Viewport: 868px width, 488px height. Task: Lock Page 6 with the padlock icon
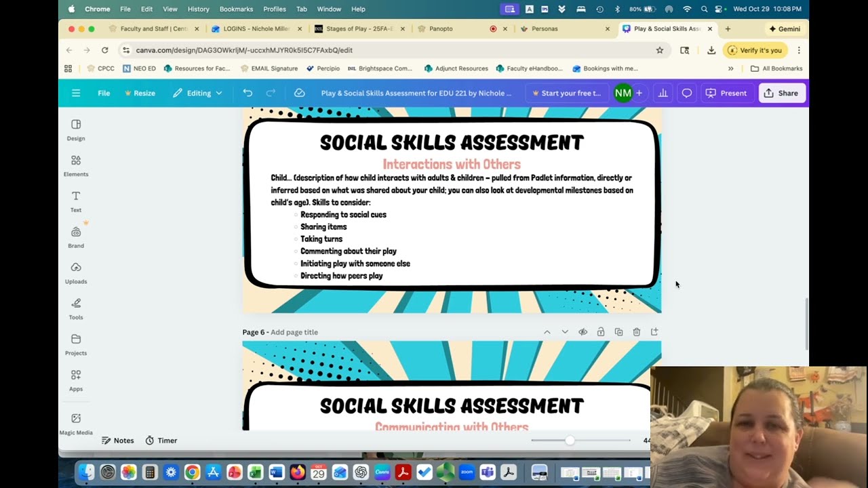point(601,332)
